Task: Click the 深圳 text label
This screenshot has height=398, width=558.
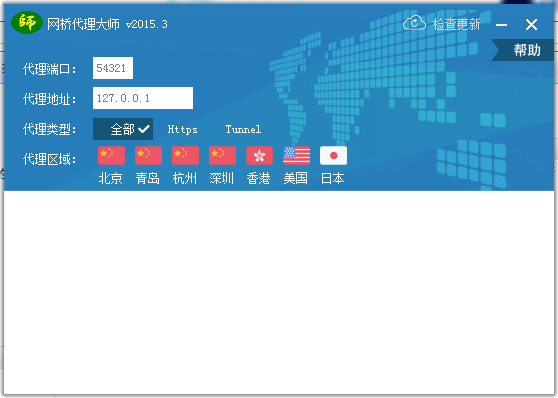Action: point(222,178)
